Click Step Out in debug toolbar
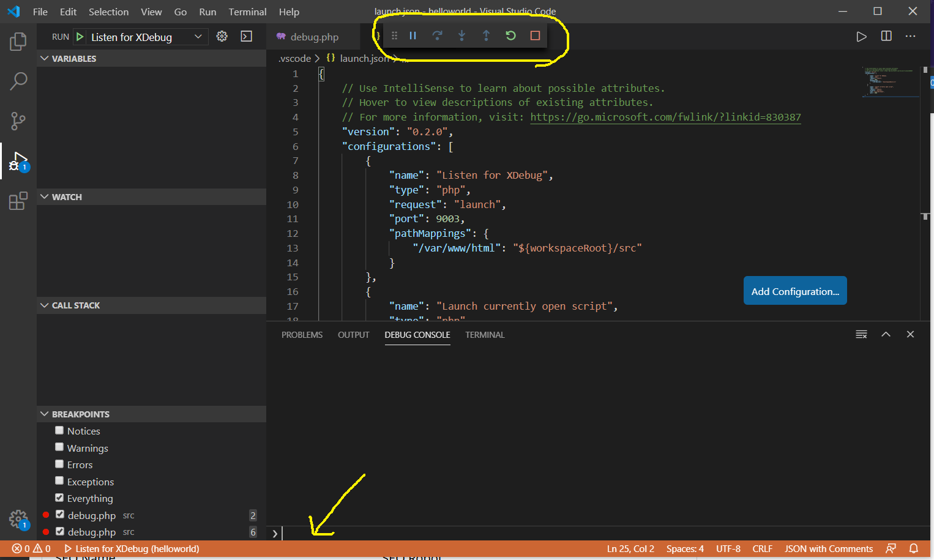Image resolution: width=934 pixels, height=560 pixels. click(486, 35)
